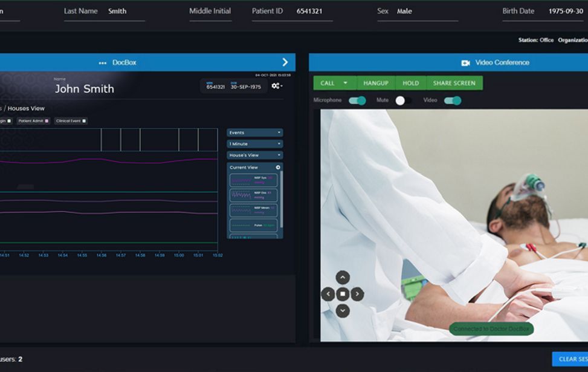Check the Patient Admit event filter
This screenshot has height=372, width=588.
47,119
